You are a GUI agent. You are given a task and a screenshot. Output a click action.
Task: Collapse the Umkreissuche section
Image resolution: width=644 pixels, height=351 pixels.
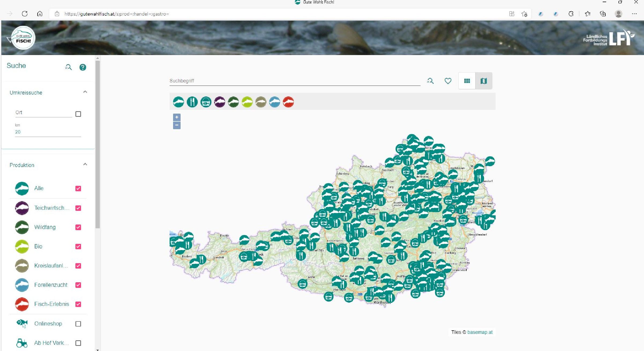click(x=85, y=92)
